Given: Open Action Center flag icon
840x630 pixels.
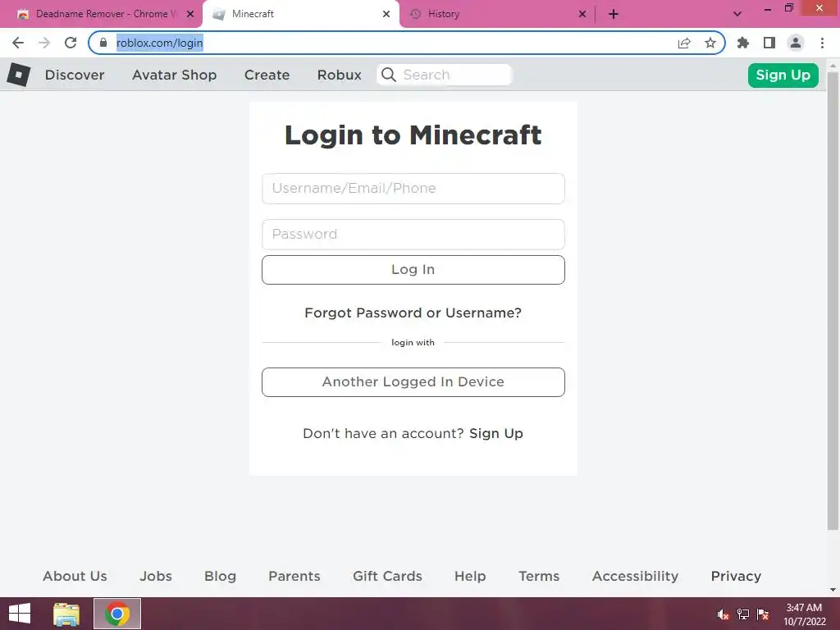Looking at the screenshot, I should tap(762, 614).
